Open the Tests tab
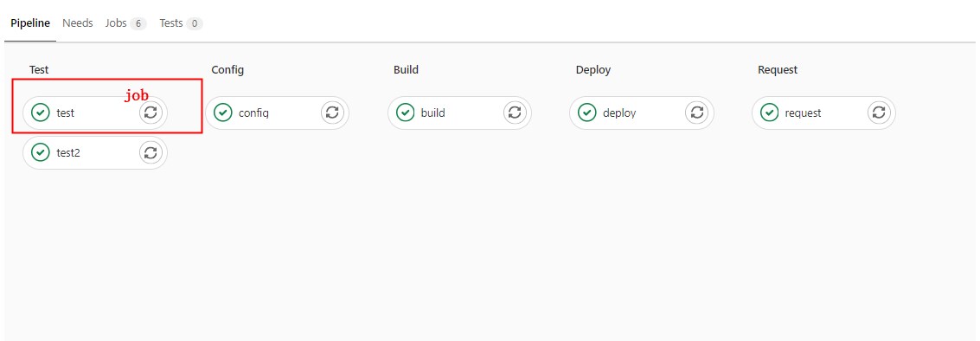This screenshot has width=980, height=341. click(x=182, y=23)
